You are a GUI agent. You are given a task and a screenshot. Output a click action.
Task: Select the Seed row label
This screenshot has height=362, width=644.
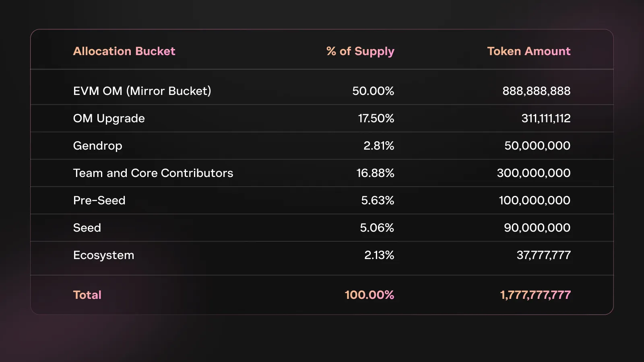coord(87,228)
